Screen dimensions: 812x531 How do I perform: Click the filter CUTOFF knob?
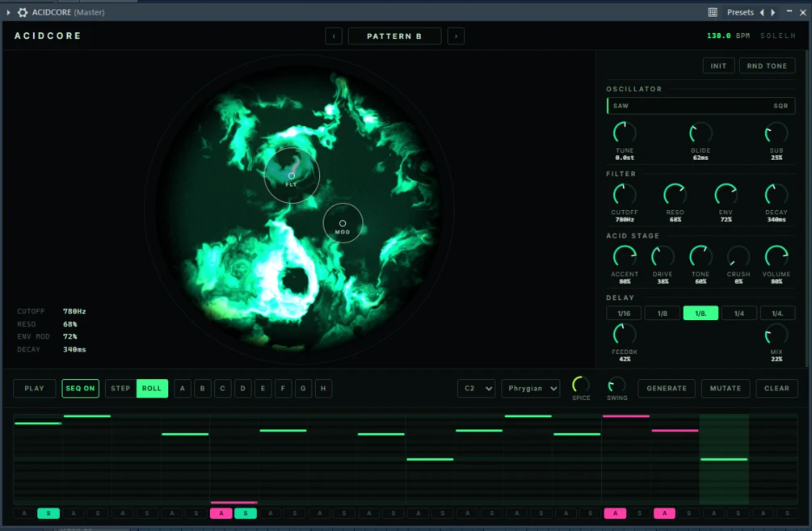625,195
